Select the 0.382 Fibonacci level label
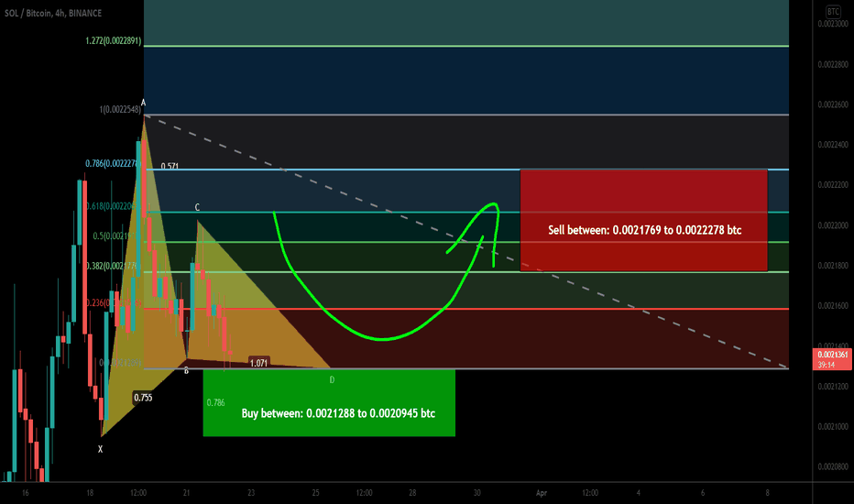Viewport: 854px width, 504px height. (113, 266)
